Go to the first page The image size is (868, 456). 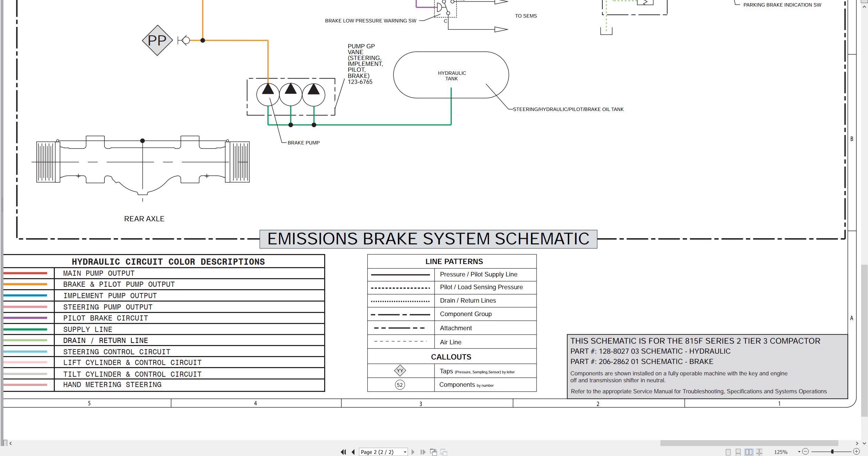coord(343,452)
